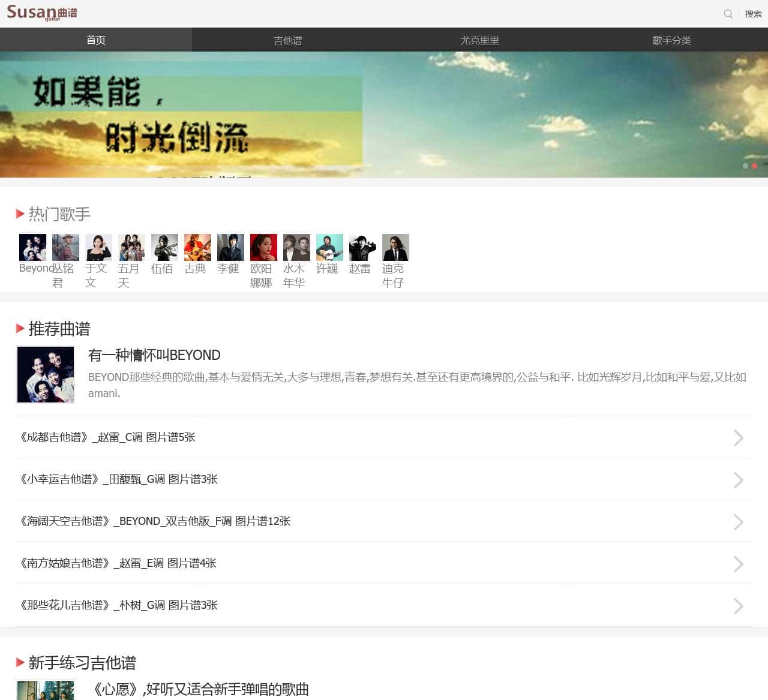Open the 《心愿》 beginner song article title
The height and width of the screenshot is (700, 768).
click(199, 689)
